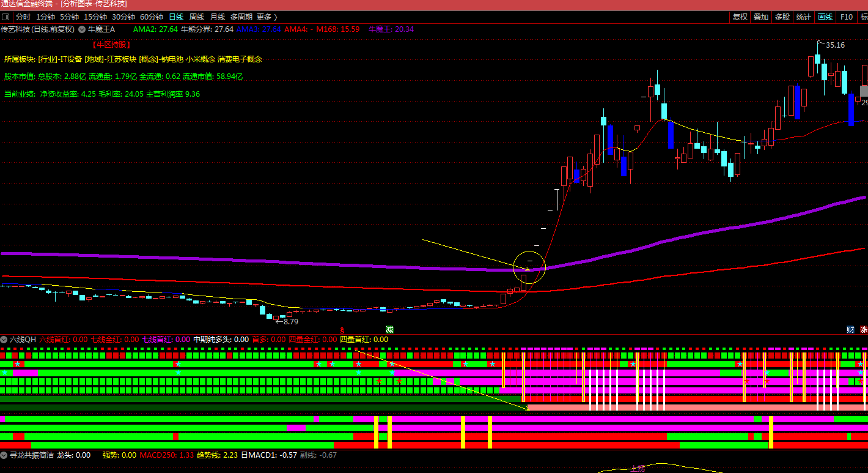
Task: Click the 8.79 low price label
Action: [x=290, y=322]
